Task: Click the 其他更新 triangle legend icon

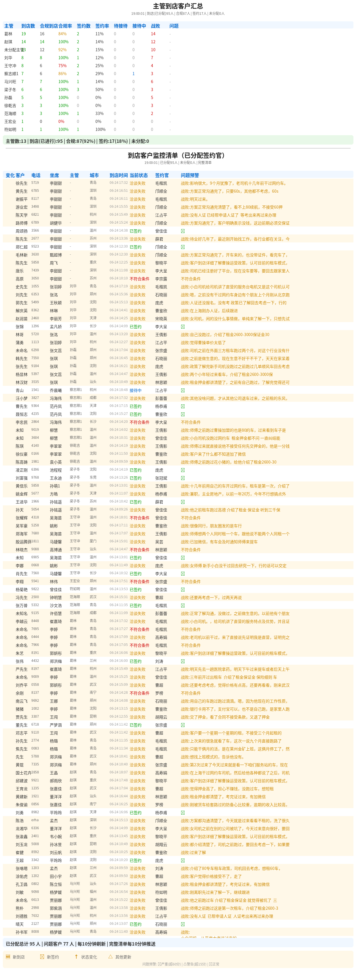Action: pos(111,956)
